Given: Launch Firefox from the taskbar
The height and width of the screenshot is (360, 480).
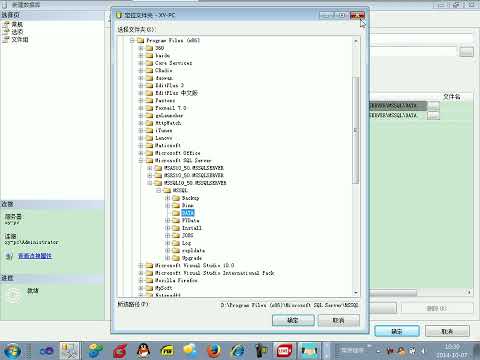Looking at the screenshot, I should click(214, 351).
